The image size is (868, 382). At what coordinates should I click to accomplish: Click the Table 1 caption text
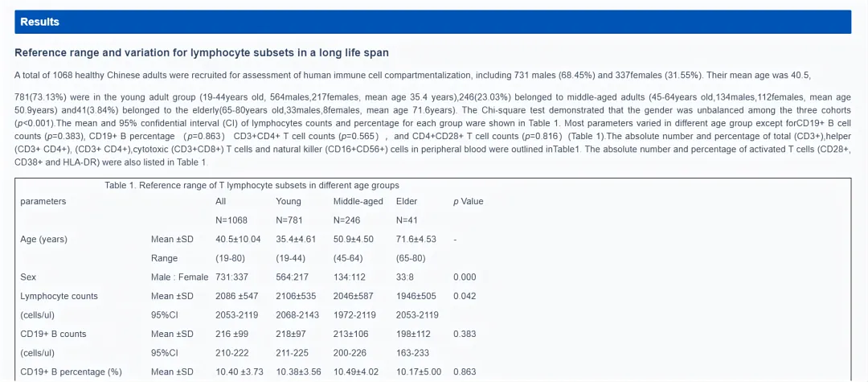point(252,186)
